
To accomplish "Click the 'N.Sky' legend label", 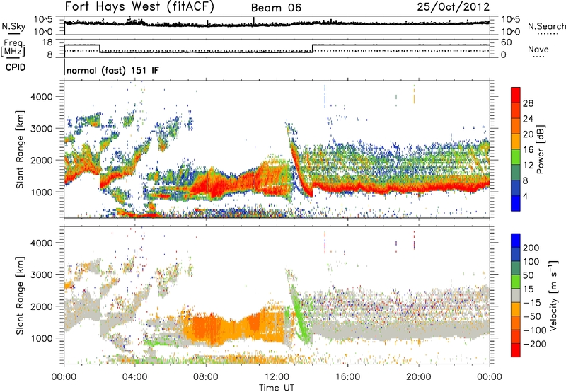I will 13,26.
